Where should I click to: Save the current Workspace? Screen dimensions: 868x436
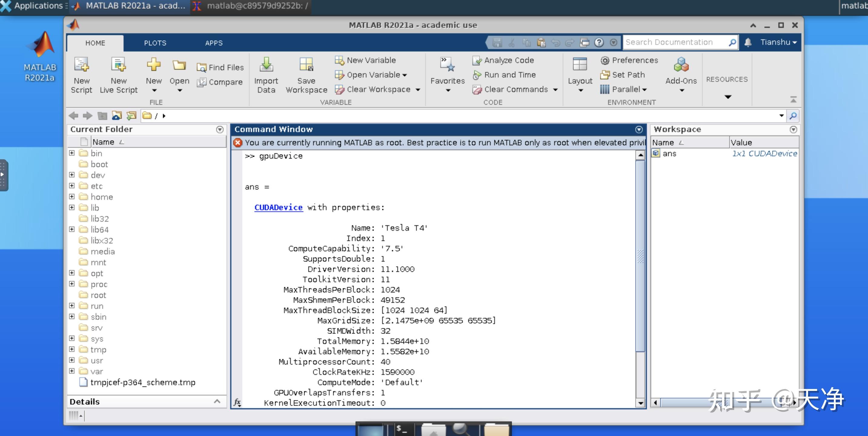306,75
